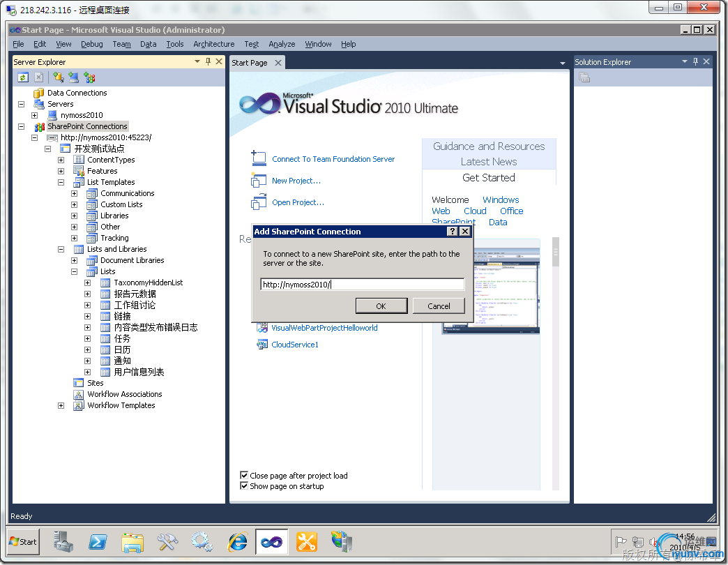Click the Visual Studio taskbar button

point(272,542)
